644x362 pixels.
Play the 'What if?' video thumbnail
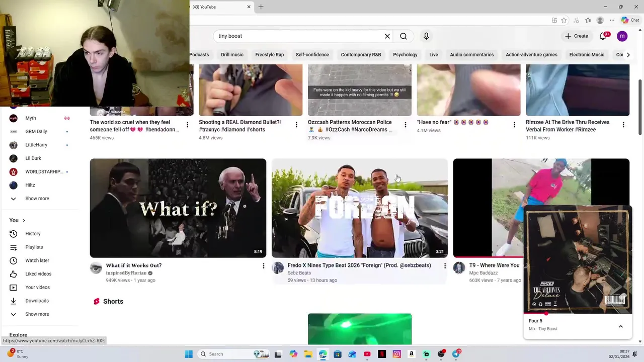[178, 208]
